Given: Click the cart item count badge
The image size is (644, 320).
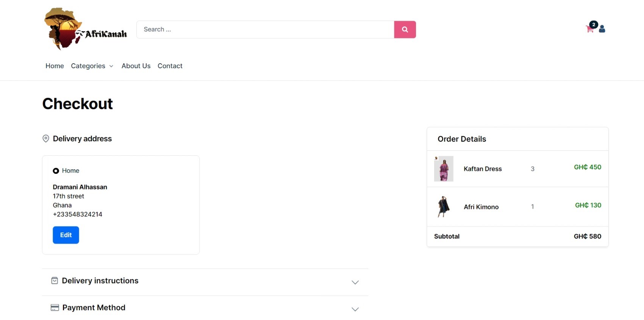Looking at the screenshot, I should pos(594,25).
